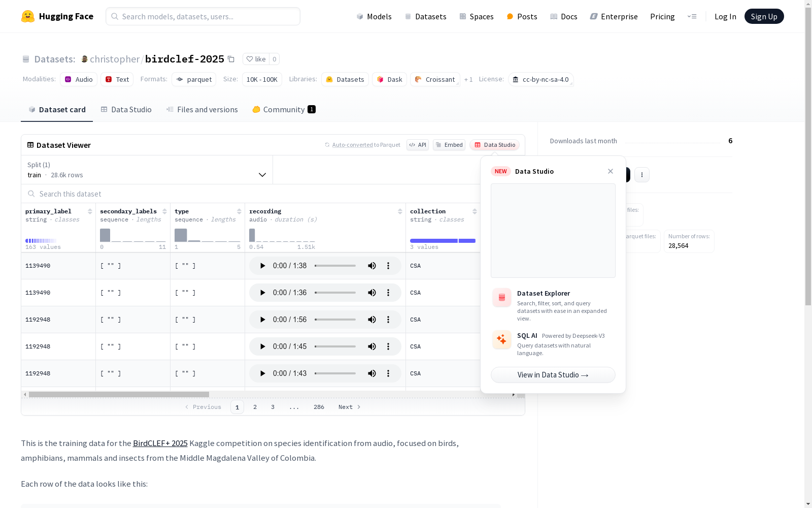
Task: Focus the main search models field
Action: click(x=203, y=16)
